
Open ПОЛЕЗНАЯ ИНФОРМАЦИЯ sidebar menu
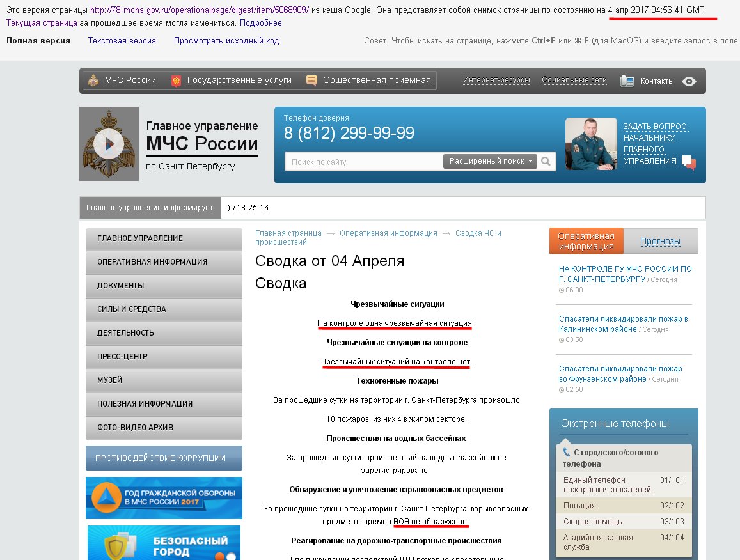click(x=164, y=404)
